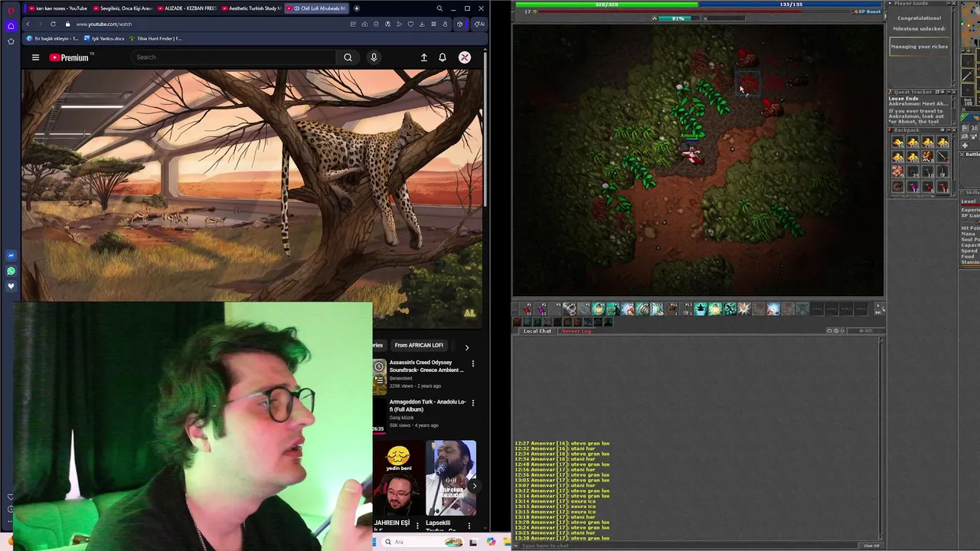Screen dimensions: 980x551
Task: Open the Assassin's Creed Odyssey Soundtrack video
Action: [426, 366]
